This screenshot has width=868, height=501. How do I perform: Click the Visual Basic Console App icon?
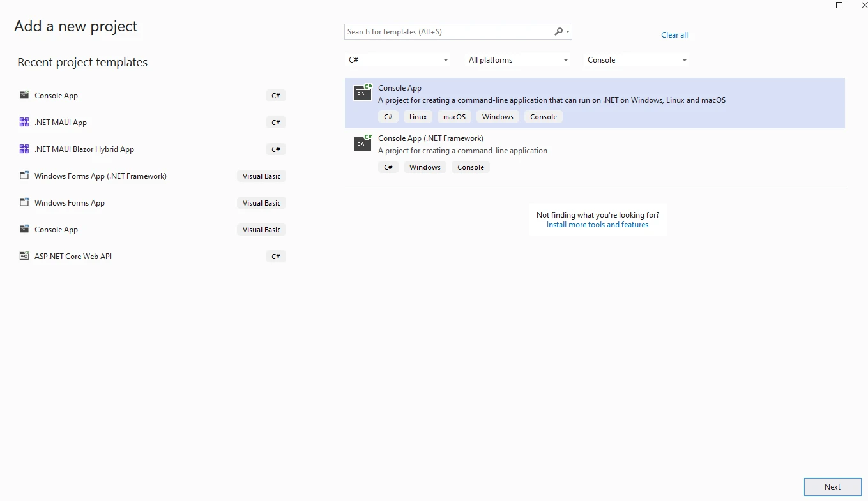coord(24,229)
